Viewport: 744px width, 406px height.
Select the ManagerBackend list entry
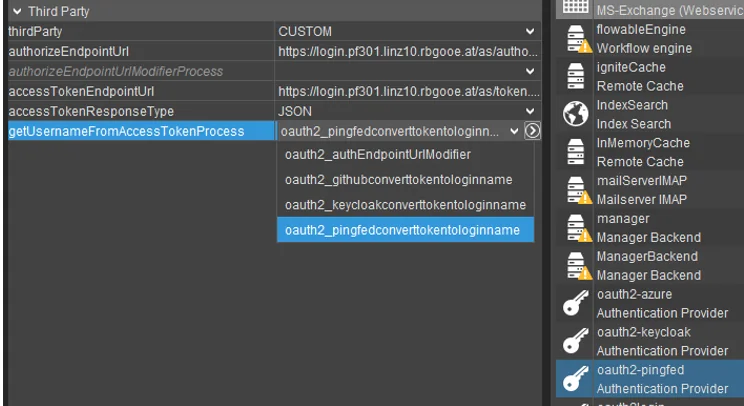coord(650,266)
